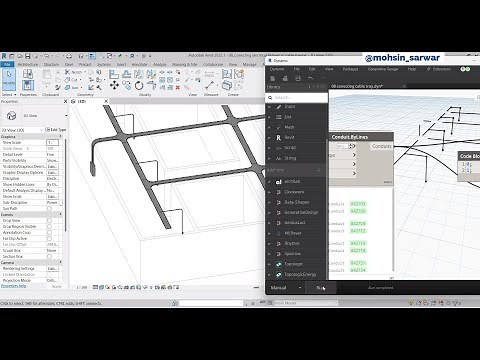
Task: Select the Move tool in Modify panel
Action: [x=114, y=86]
